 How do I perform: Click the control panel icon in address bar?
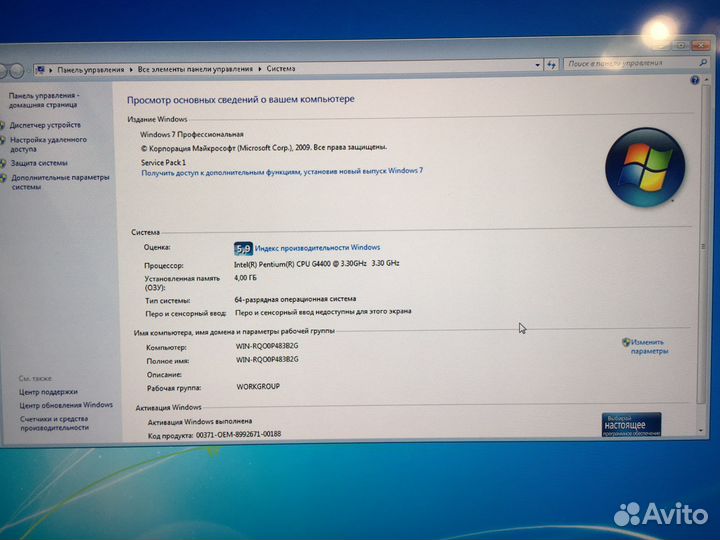pyautogui.click(x=40, y=70)
